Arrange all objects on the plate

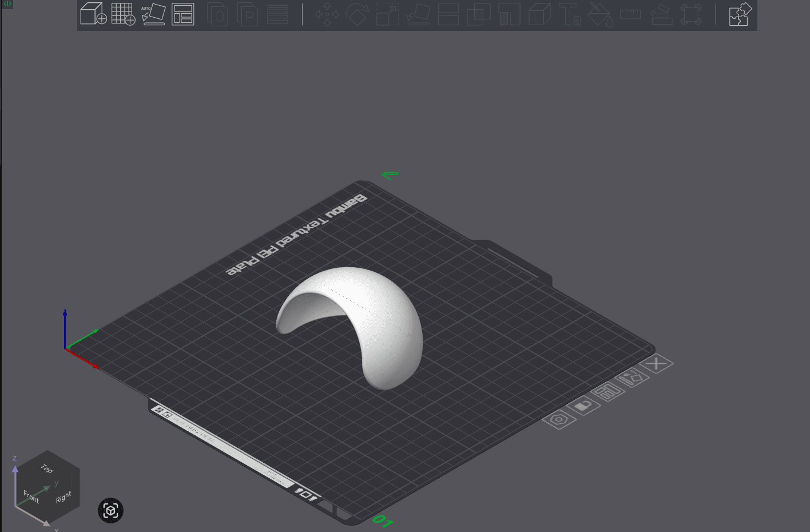[x=183, y=14]
